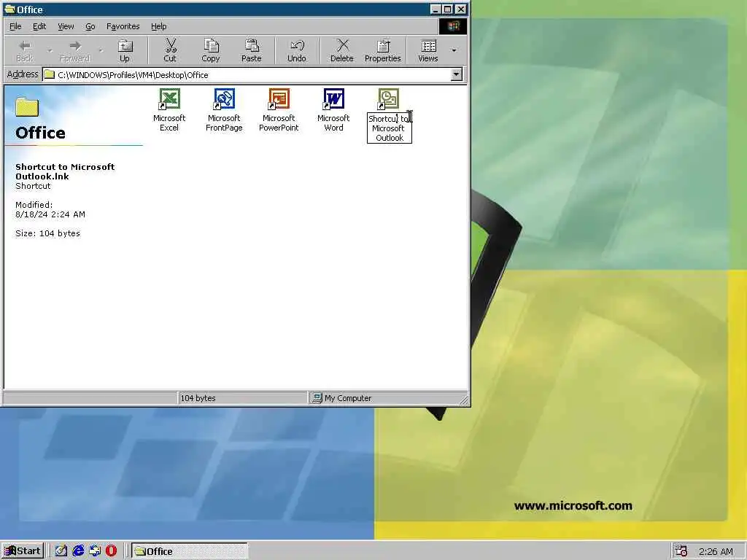Go Up one folder level
747x560 pixels.
pos(125,51)
